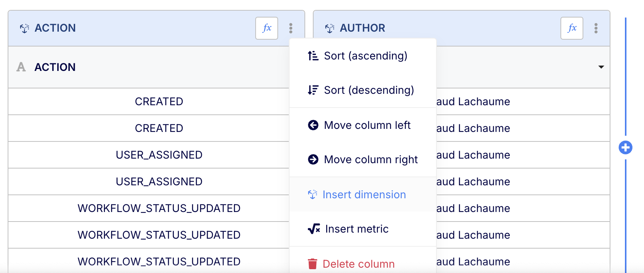Expand the AUTHOR column dropdown arrow

tap(601, 67)
